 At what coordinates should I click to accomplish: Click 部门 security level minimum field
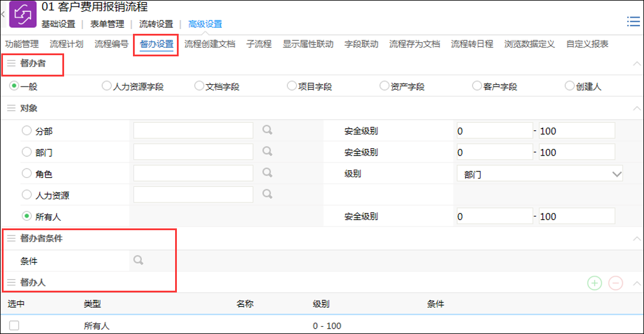[494, 152]
